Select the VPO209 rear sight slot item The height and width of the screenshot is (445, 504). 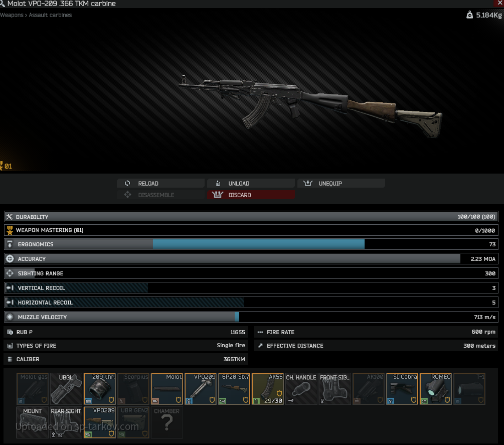pyautogui.click(x=201, y=389)
